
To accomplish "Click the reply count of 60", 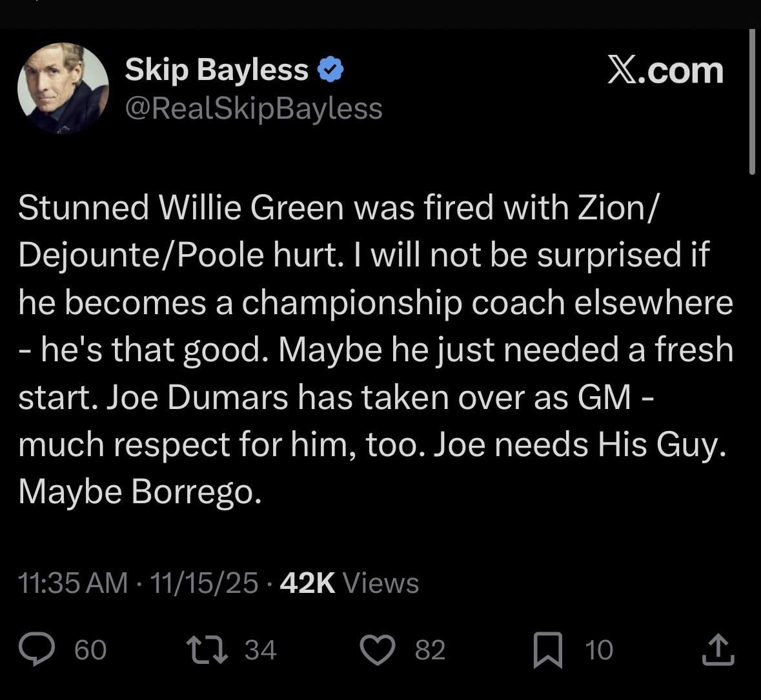I will click(90, 650).
